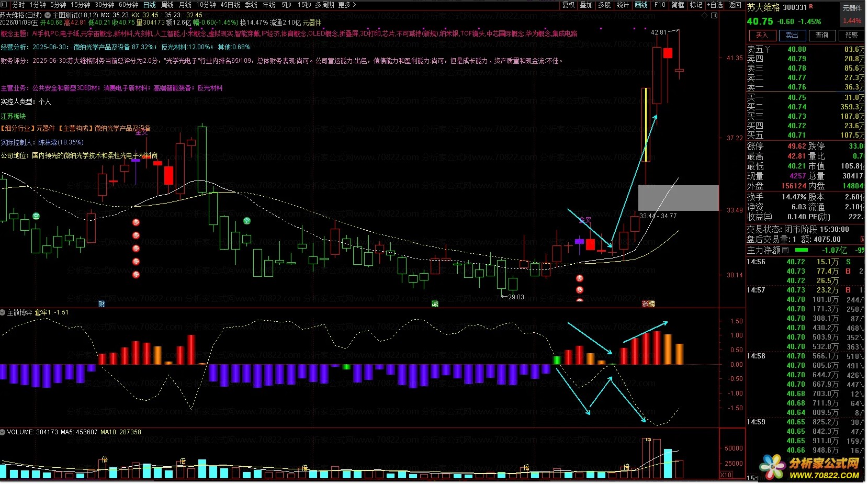The width and height of the screenshot is (868, 484).
Task: Expand 更多 periods chevron
Action: click(x=354, y=5)
